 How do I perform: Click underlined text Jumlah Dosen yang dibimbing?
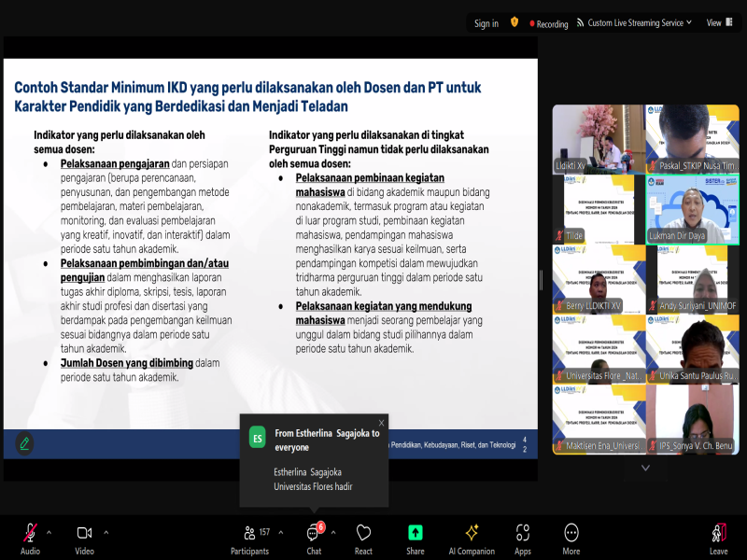127,363
